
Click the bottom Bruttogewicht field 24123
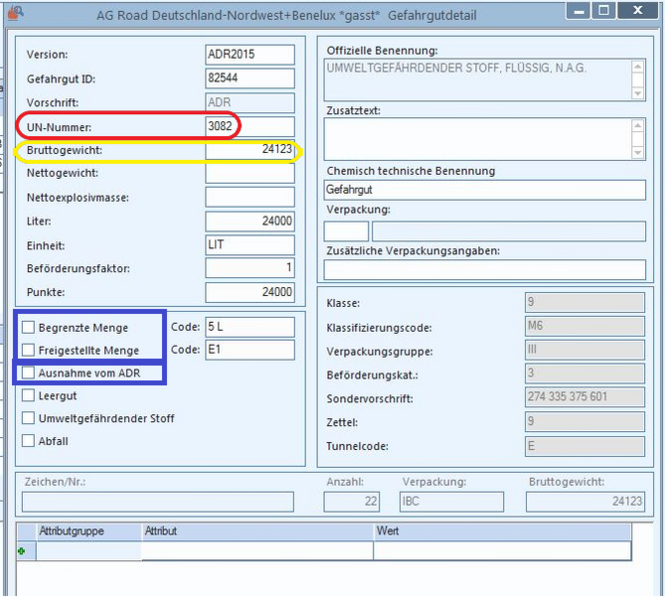pyautogui.click(x=585, y=502)
